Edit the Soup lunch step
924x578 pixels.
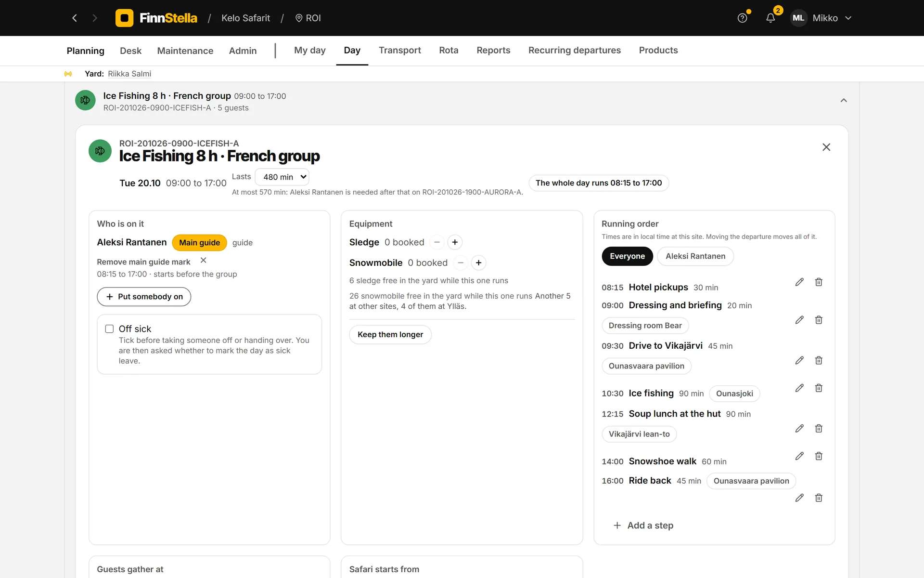coord(799,428)
